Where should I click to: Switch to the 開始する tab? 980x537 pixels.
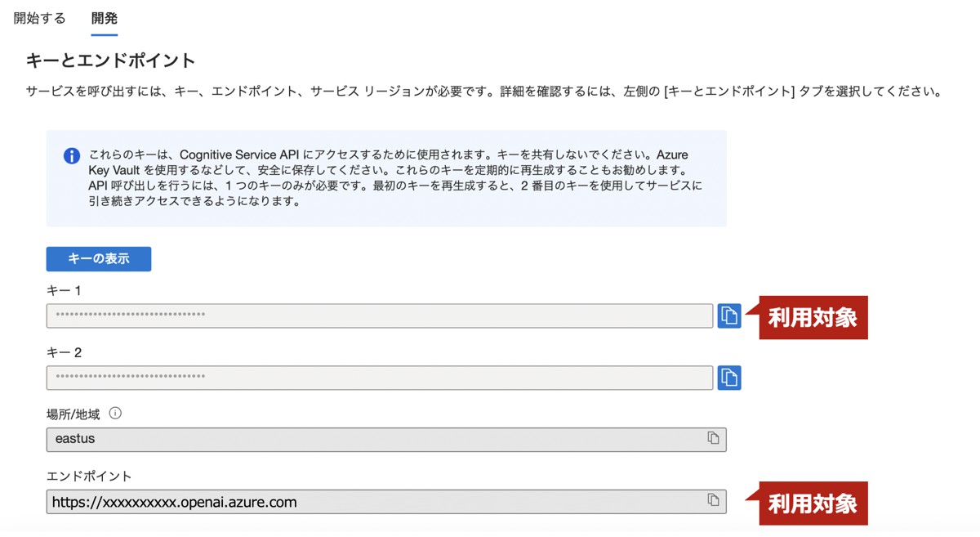[x=39, y=17]
